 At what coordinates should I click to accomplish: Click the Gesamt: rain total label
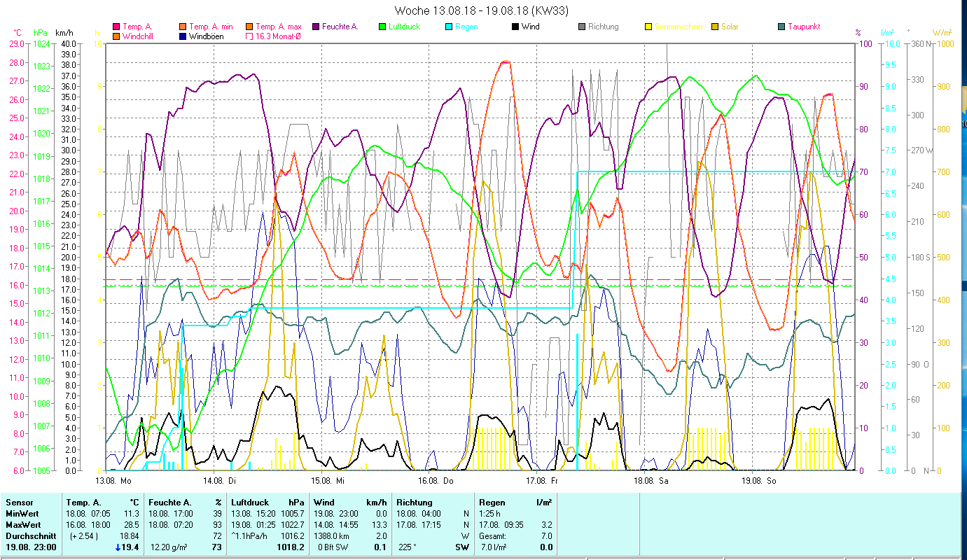point(492,535)
